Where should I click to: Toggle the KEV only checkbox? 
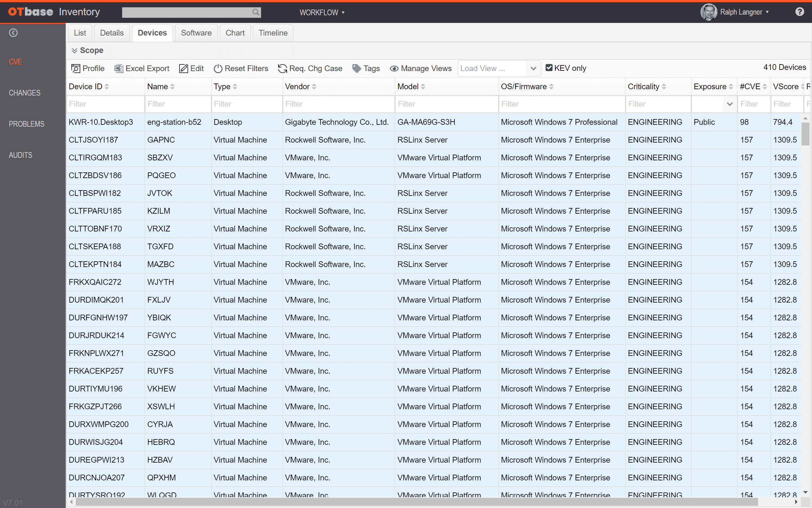[549, 68]
